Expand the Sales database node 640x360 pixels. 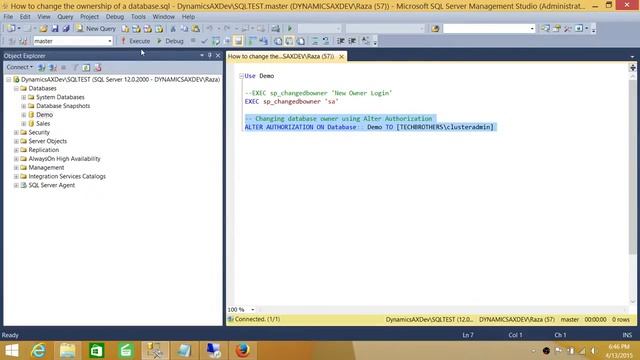pos(24,124)
